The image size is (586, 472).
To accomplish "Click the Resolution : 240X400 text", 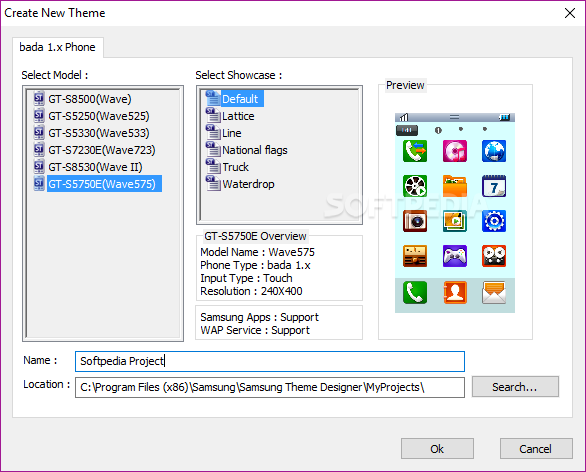I will (251, 291).
